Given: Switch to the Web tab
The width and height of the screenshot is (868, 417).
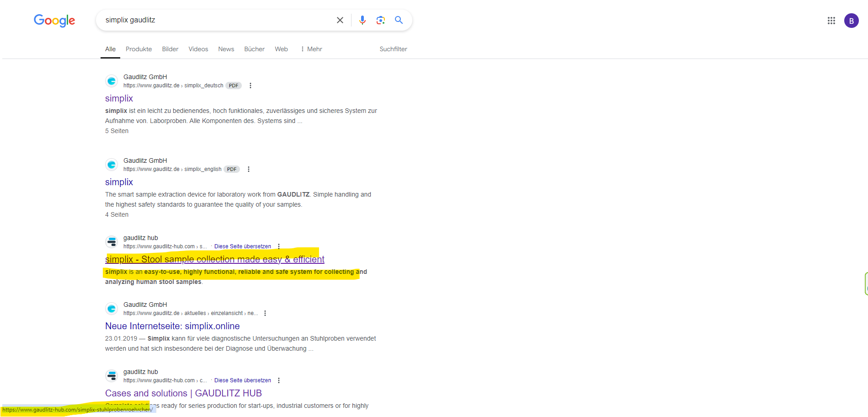Looking at the screenshot, I should click(282, 49).
